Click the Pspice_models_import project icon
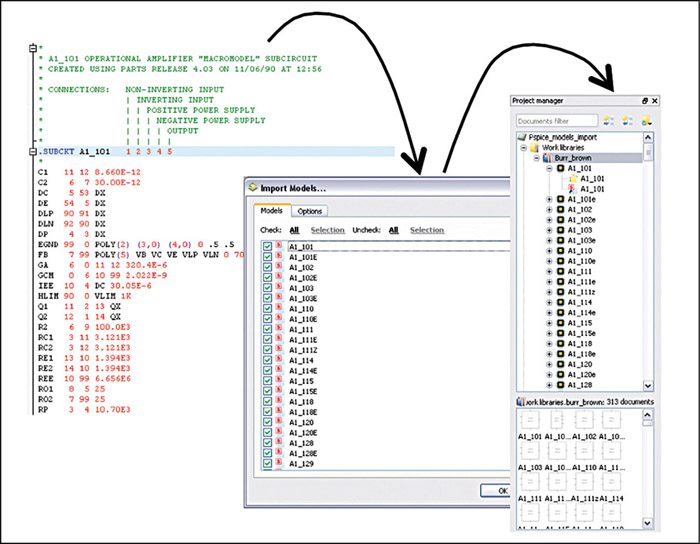Screen dimensions: 700x544 tap(522, 136)
